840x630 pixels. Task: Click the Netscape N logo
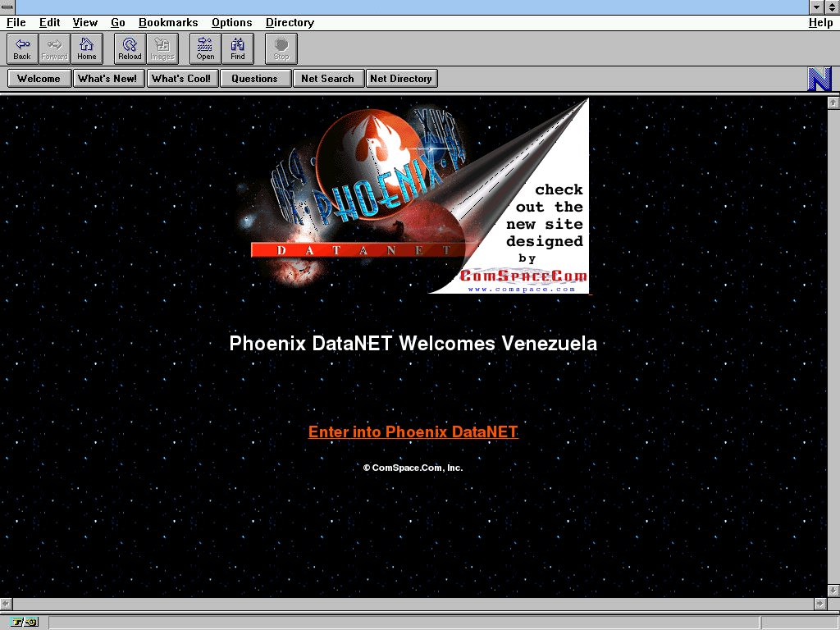[x=819, y=79]
